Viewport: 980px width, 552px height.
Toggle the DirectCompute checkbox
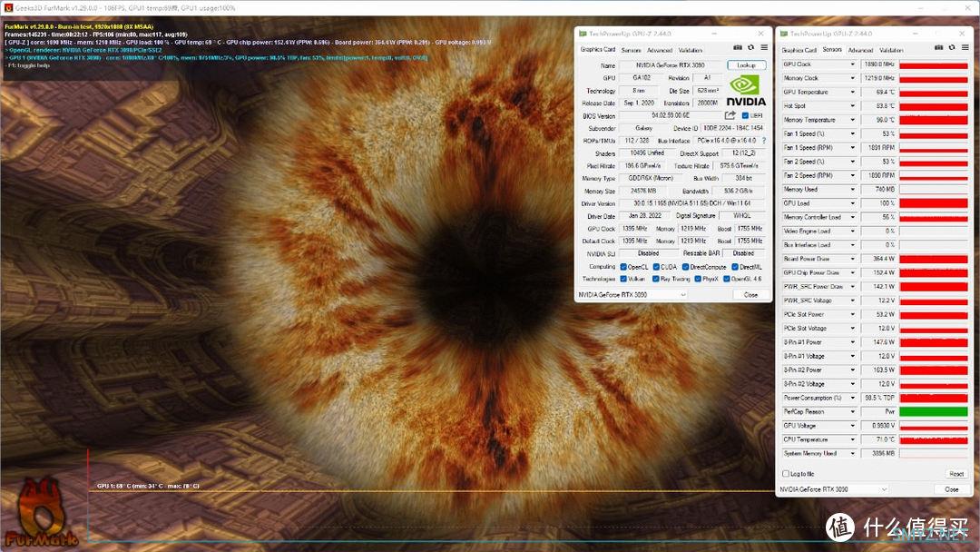coord(686,267)
